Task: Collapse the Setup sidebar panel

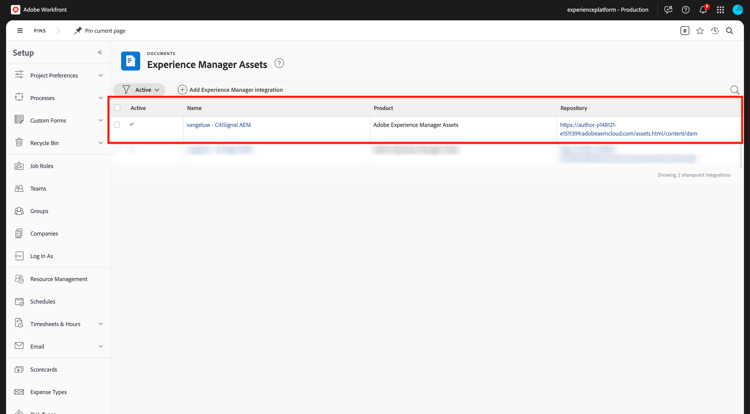Action: tap(100, 53)
